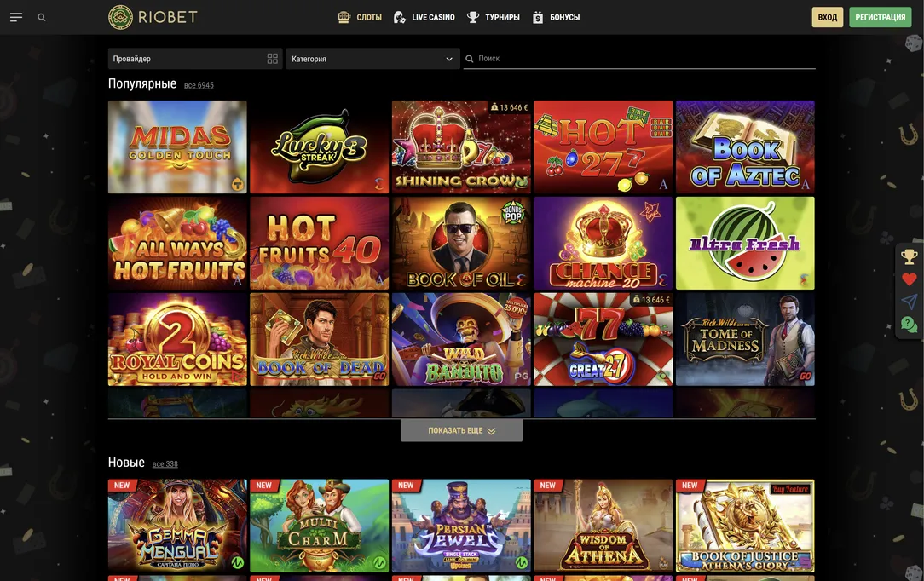Screen dimensions: 924x581
Task: Open the green live chat icon
Action: (910, 325)
